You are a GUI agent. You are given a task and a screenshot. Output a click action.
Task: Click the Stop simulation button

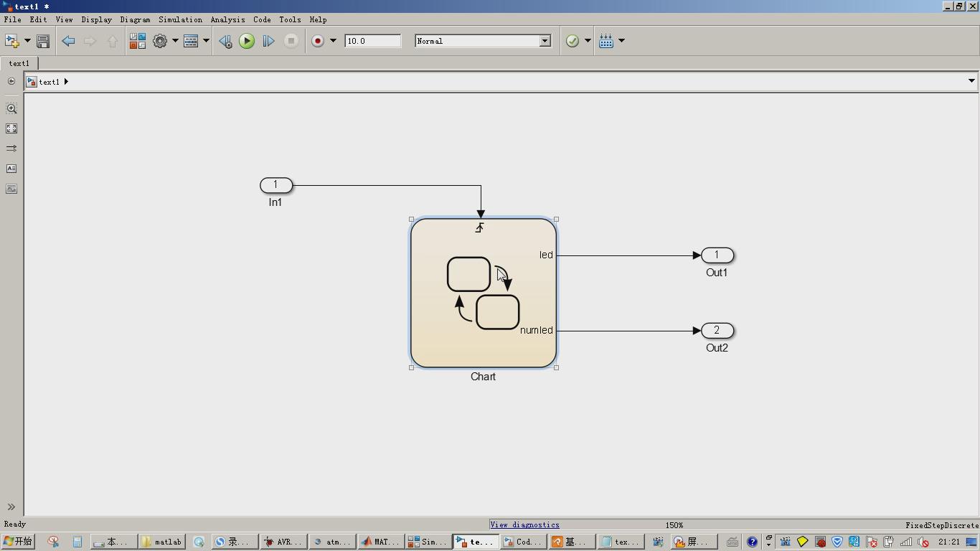pos(291,41)
